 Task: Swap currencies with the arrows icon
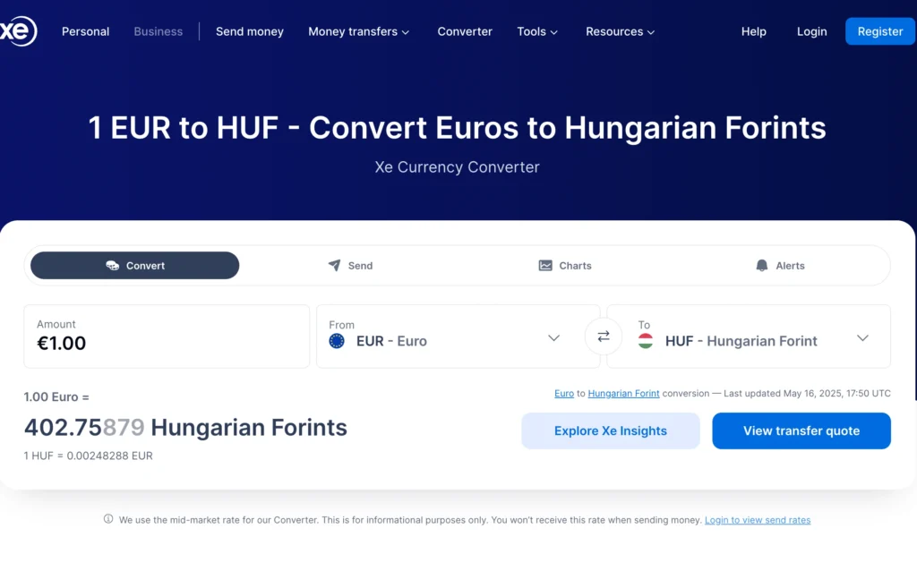[604, 337]
